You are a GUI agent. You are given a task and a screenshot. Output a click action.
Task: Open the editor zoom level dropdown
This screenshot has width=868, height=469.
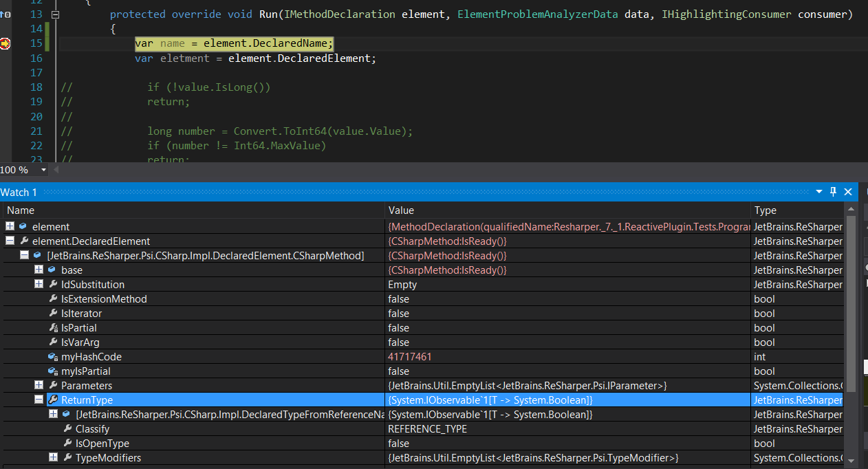point(44,170)
